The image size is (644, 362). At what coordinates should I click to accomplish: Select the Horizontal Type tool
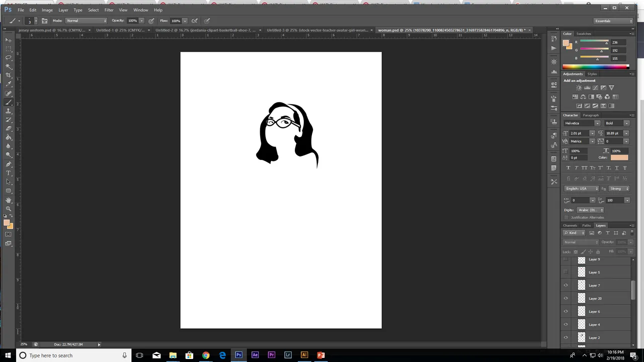coord(9,173)
